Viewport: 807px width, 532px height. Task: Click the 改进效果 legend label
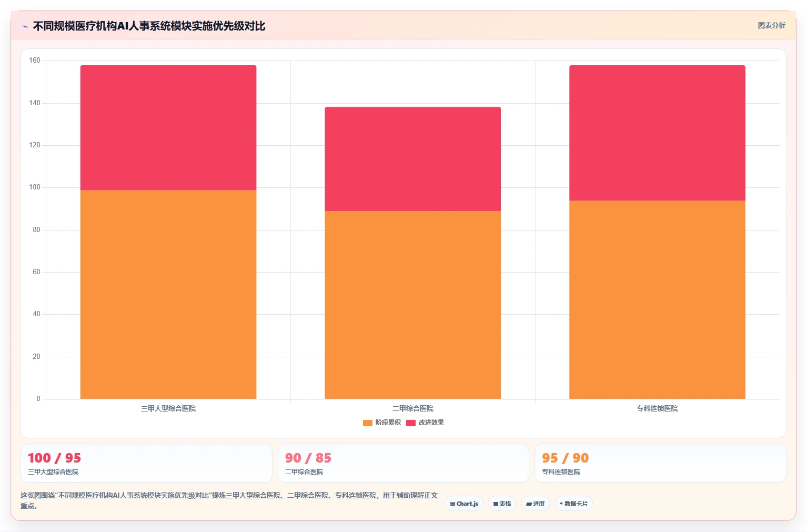(x=431, y=423)
